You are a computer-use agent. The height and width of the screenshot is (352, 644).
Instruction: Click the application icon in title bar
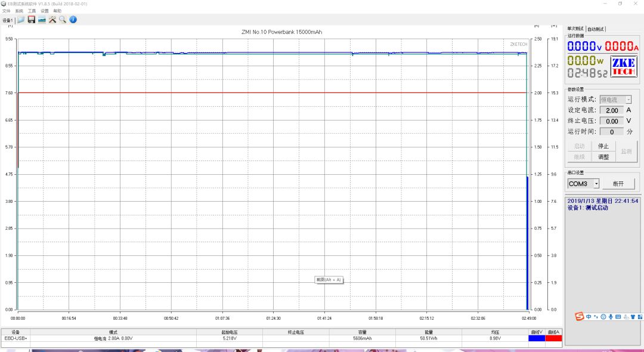[x=4, y=4]
